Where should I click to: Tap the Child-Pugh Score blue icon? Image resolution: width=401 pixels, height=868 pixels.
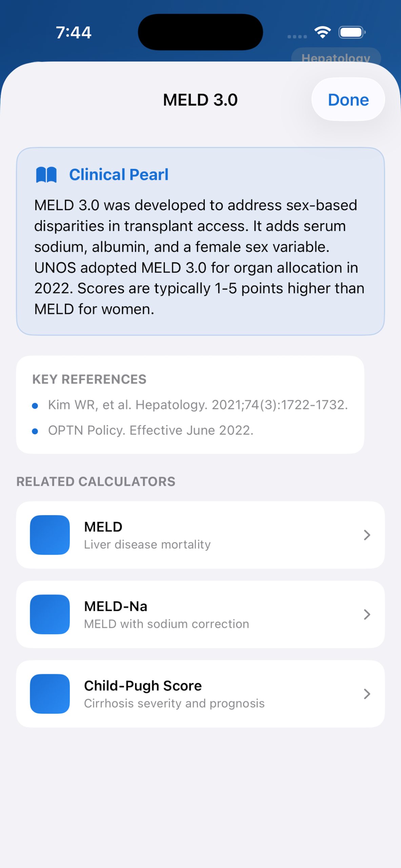[50, 693]
